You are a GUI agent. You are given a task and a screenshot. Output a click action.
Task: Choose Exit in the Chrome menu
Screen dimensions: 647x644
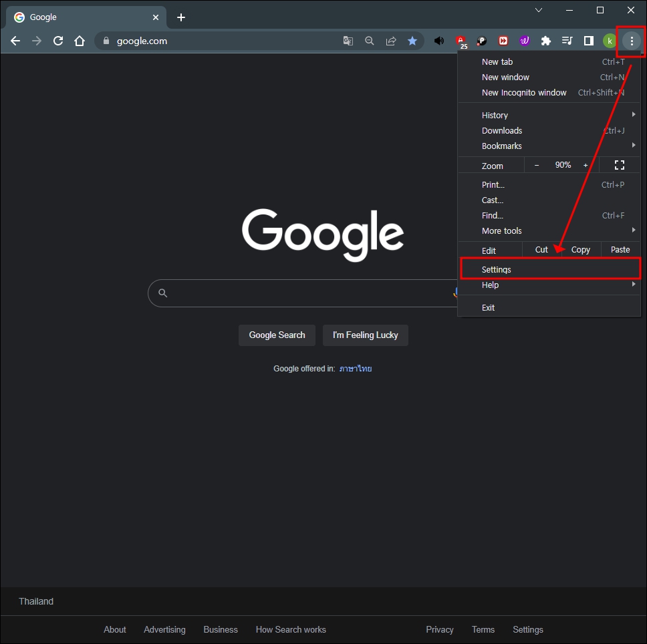coord(549,308)
